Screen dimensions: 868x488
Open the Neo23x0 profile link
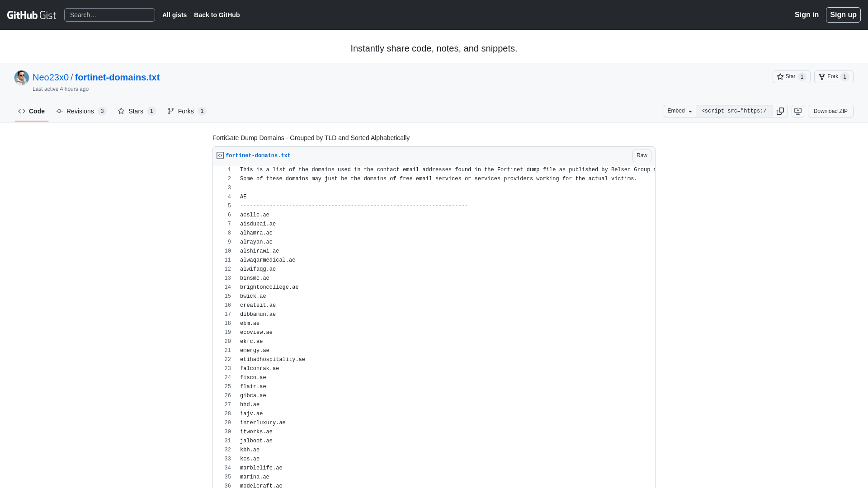coord(50,77)
